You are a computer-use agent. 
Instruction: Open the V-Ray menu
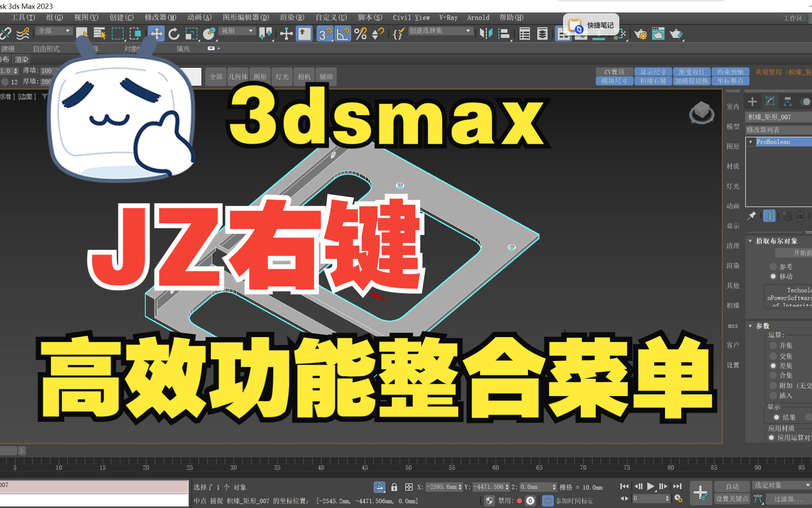pos(448,17)
